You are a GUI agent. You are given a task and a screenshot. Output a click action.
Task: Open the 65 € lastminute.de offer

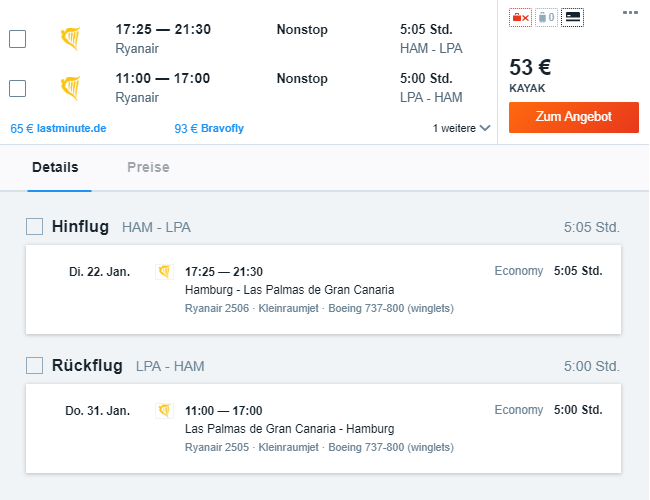58,129
